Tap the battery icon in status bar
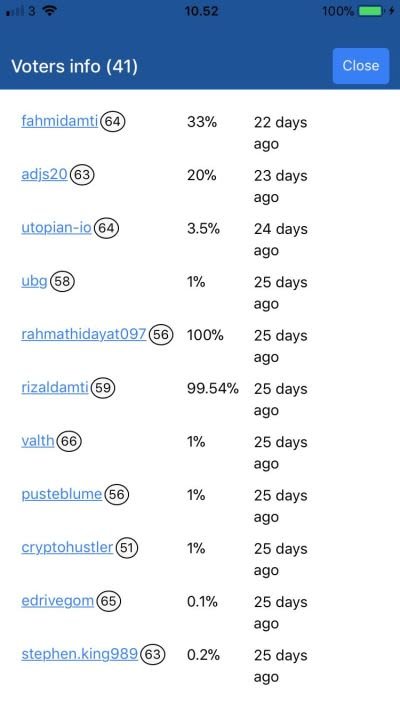This screenshot has width=400, height=711. (371, 11)
